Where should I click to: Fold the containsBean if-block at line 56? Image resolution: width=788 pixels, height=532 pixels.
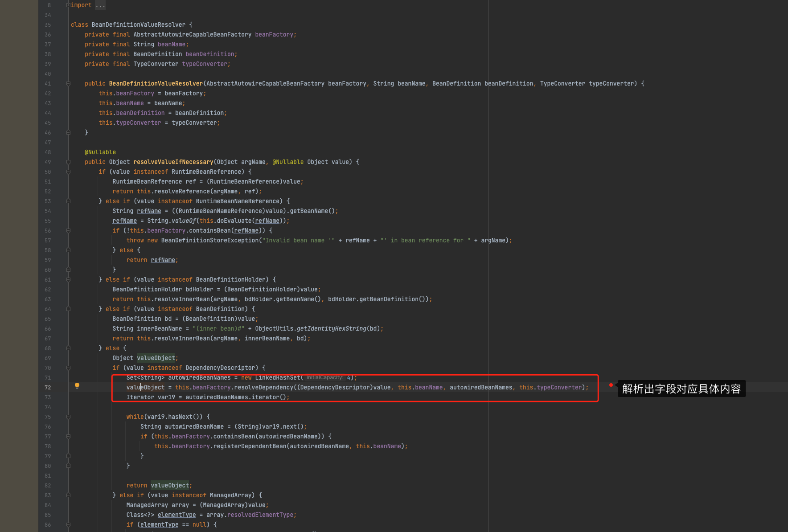pos(68,230)
